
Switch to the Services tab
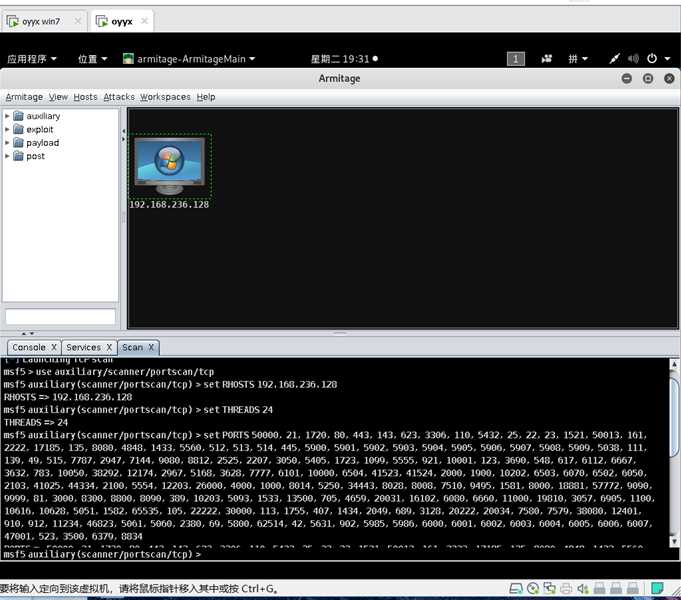click(83, 348)
